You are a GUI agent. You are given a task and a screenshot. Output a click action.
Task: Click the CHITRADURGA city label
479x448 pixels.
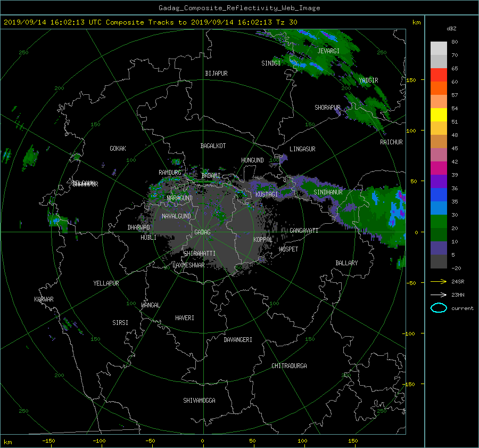pos(290,366)
